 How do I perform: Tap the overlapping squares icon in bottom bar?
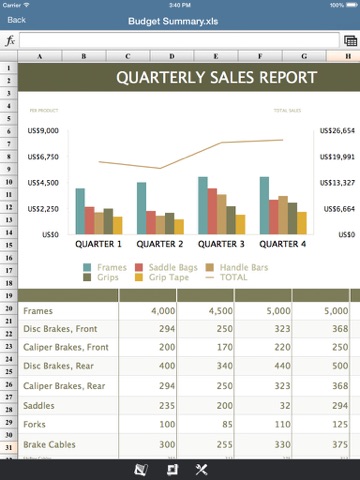click(172, 470)
